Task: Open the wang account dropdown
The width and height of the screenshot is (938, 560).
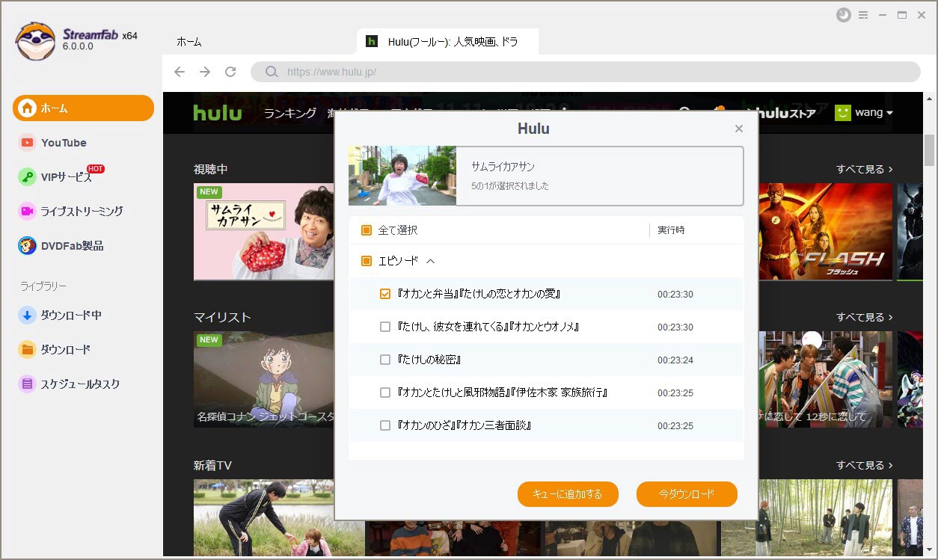Action: pyautogui.click(x=874, y=113)
